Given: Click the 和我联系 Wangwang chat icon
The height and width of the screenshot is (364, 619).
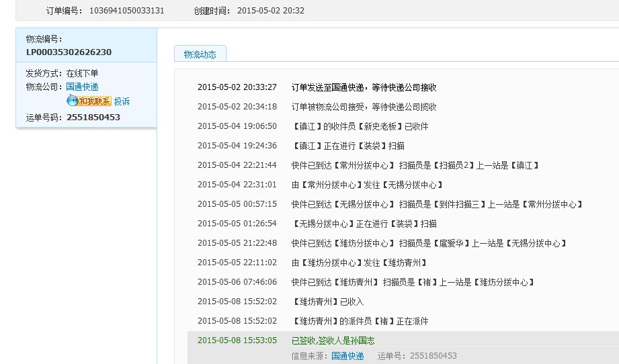Looking at the screenshot, I should (x=89, y=101).
